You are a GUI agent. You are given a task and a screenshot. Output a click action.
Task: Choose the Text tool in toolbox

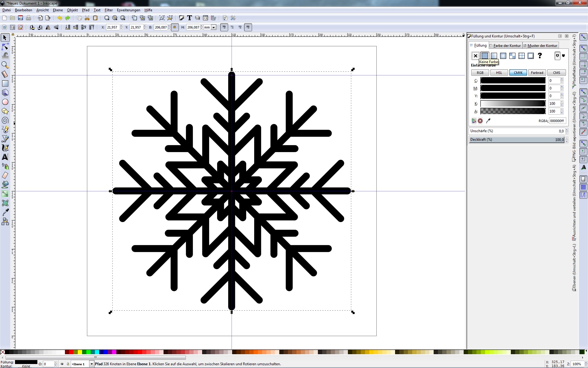[5, 157]
